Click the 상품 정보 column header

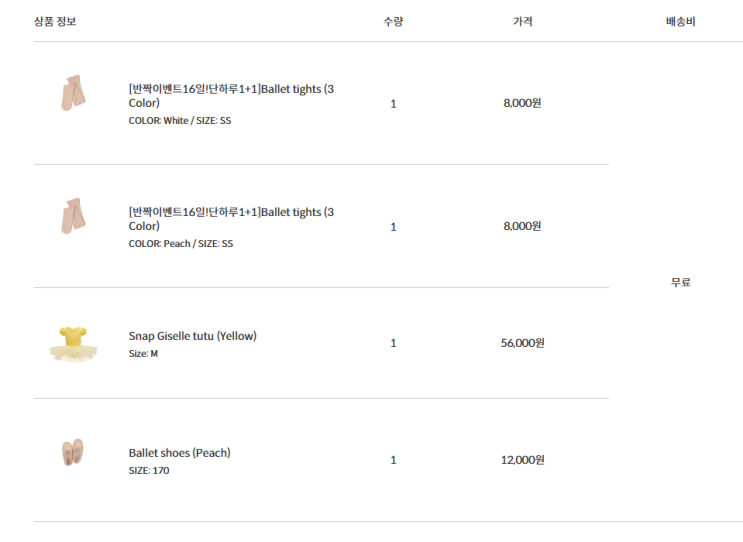(55, 21)
